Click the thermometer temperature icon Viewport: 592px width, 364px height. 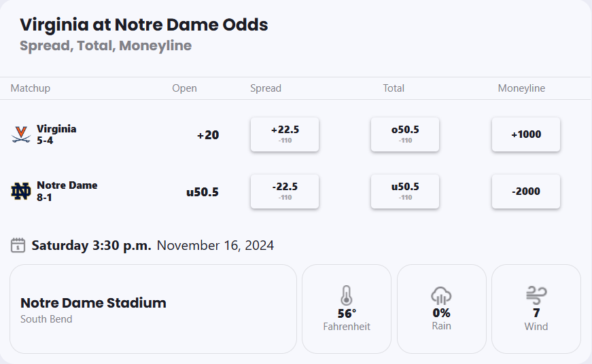pyautogui.click(x=347, y=295)
